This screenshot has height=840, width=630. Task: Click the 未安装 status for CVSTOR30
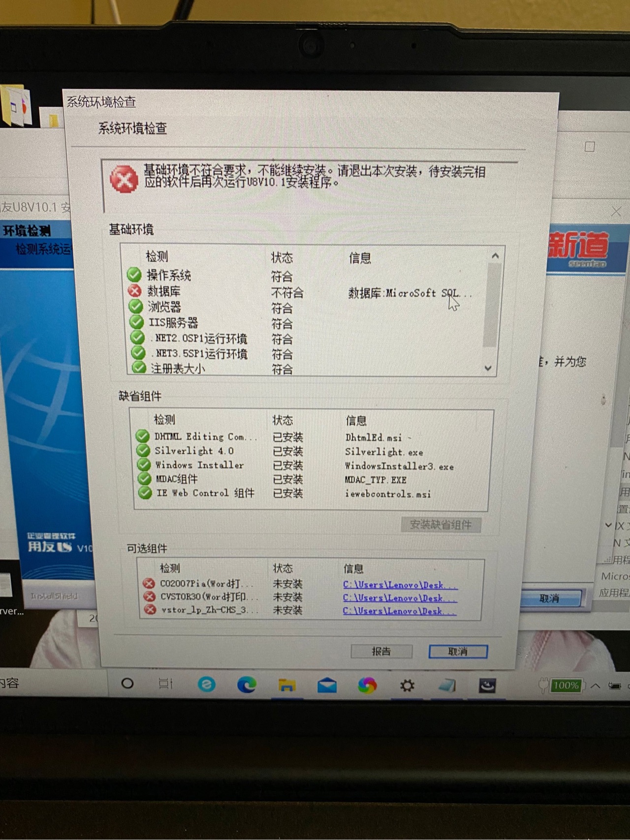[x=287, y=597]
